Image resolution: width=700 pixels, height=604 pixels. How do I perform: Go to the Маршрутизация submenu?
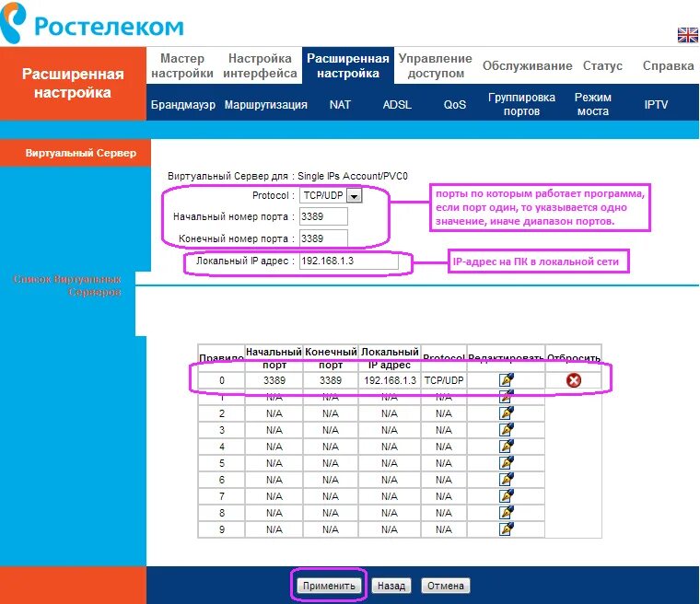click(x=265, y=104)
